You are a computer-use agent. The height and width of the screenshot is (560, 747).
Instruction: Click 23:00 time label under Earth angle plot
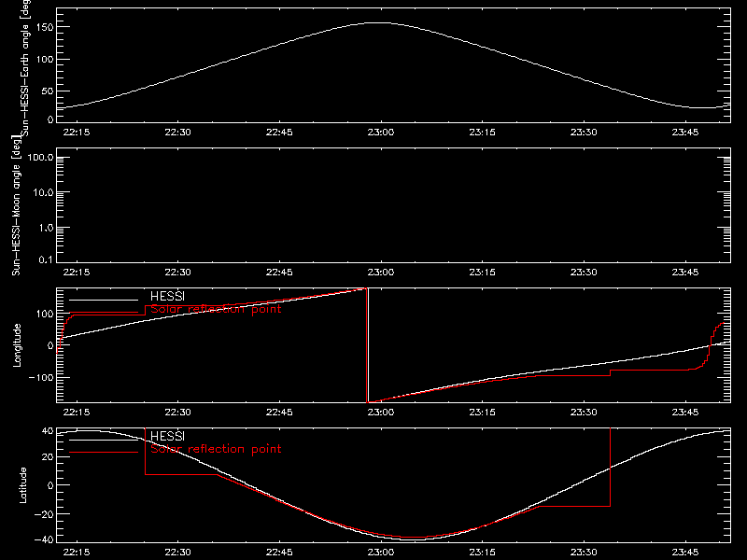point(381,133)
